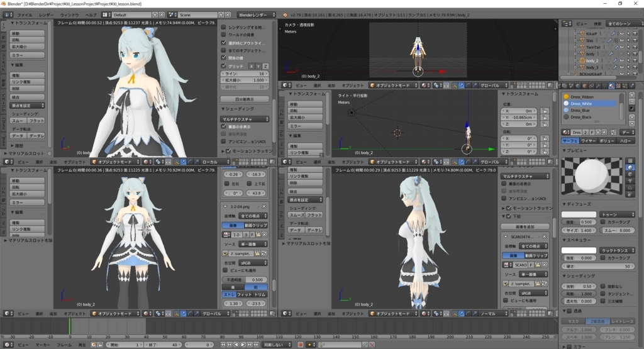Click the フラット shading button in top-left shelf
644x349 pixels.
coord(36,121)
